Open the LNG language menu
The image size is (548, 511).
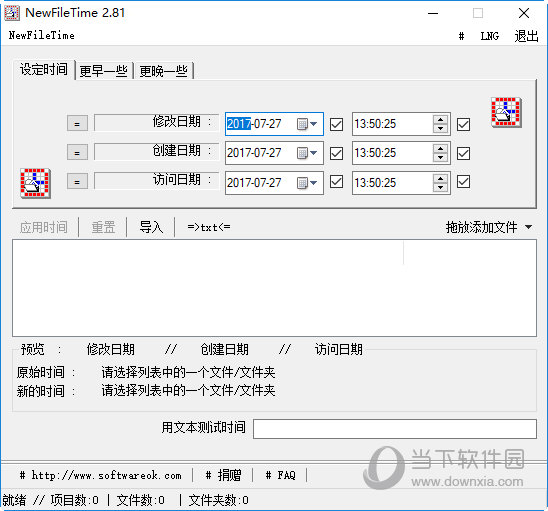point(489,36)
